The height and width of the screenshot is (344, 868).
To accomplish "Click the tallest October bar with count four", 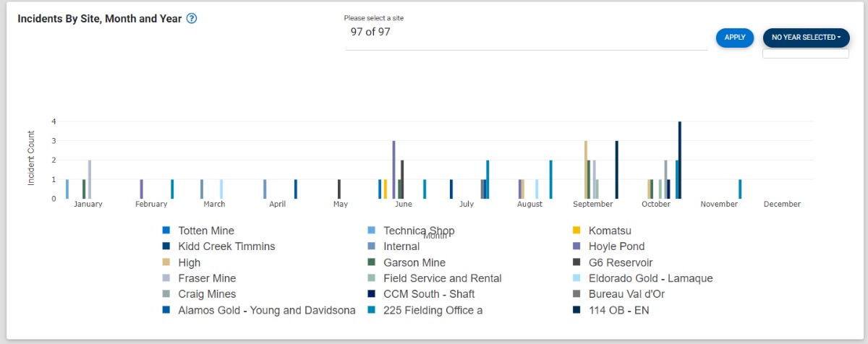I will click(x=680, y=160).
